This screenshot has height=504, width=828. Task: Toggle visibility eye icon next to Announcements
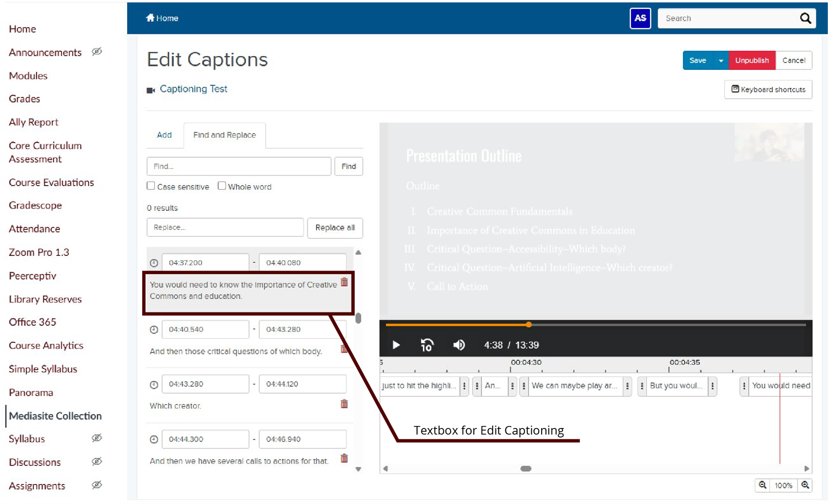97,52
